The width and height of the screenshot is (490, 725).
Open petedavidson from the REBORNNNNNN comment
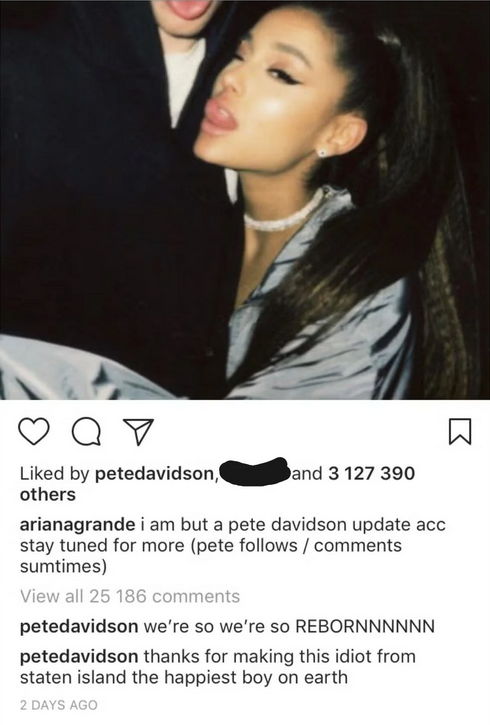[79, 627]
